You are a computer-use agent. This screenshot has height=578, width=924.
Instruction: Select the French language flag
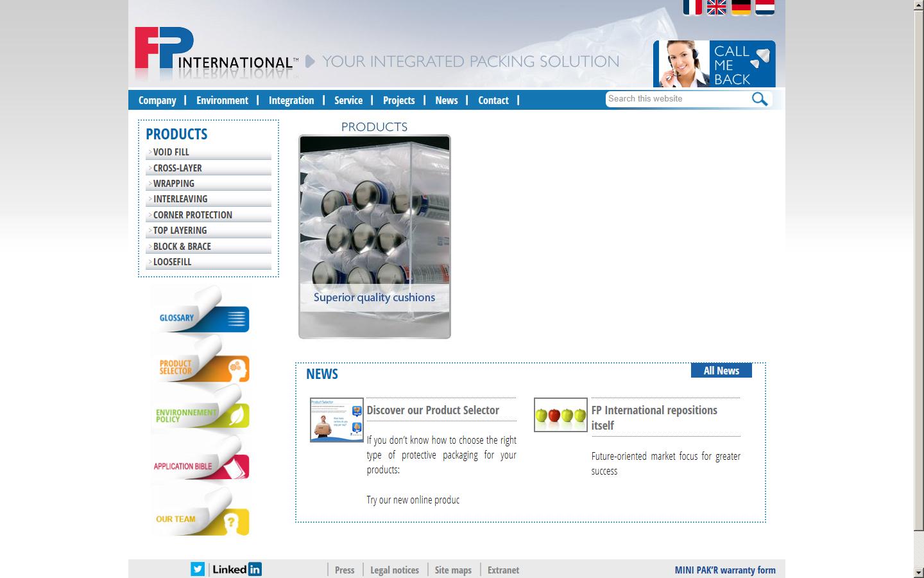click(694, 8)
